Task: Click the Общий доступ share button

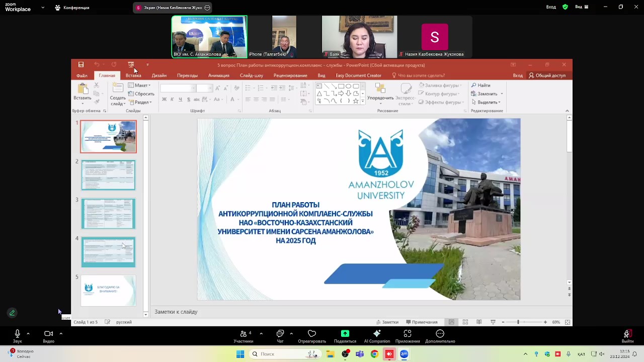Action: (547, 75)
